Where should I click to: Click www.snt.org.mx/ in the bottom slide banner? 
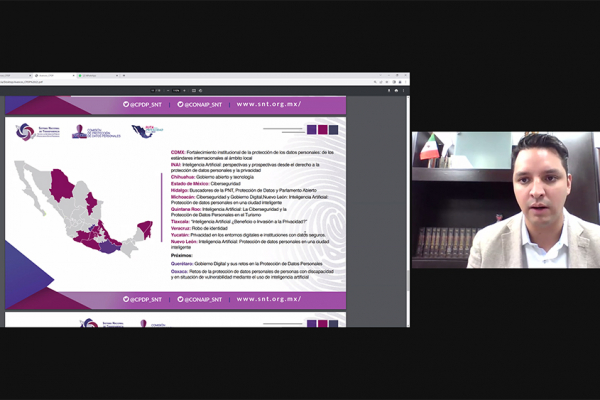pos(269,299)
